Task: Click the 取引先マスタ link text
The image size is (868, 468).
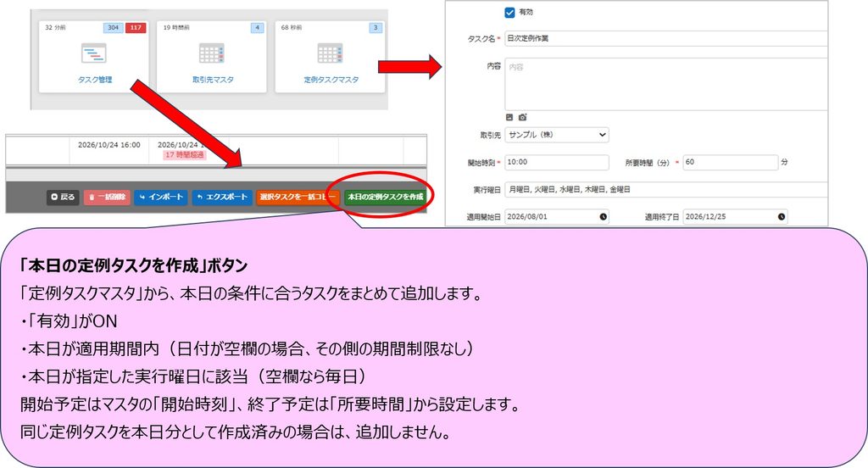Action: (x=213, y=80)
